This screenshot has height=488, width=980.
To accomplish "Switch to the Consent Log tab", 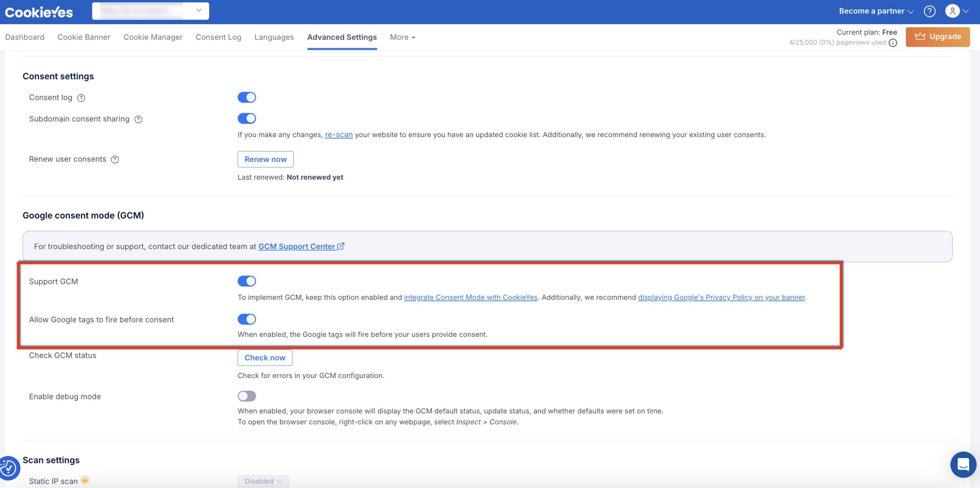I will pyautogui.click(x=218, y=37).
